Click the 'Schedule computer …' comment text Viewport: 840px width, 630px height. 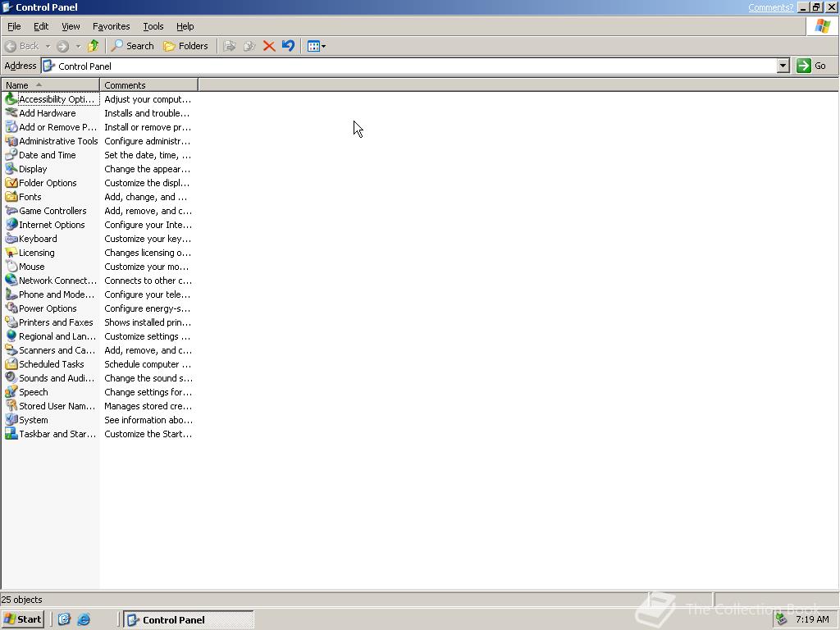click(x=148, y=363)
